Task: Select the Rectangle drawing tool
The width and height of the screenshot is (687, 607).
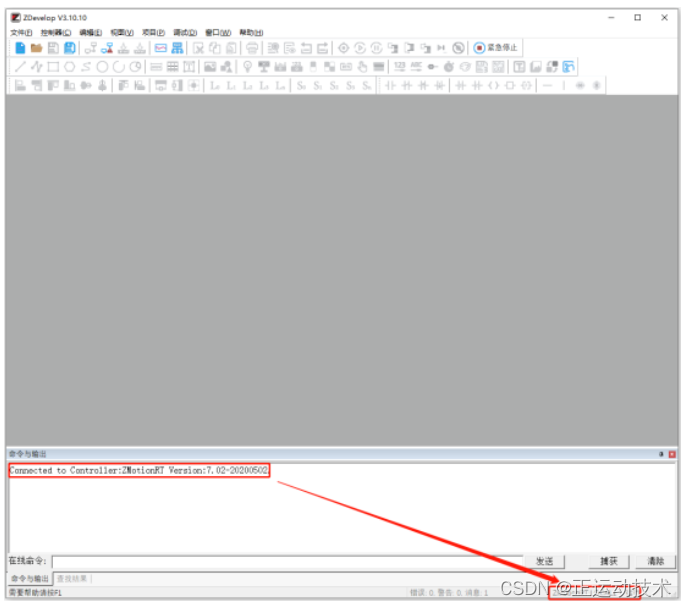Action: (53, 67)
